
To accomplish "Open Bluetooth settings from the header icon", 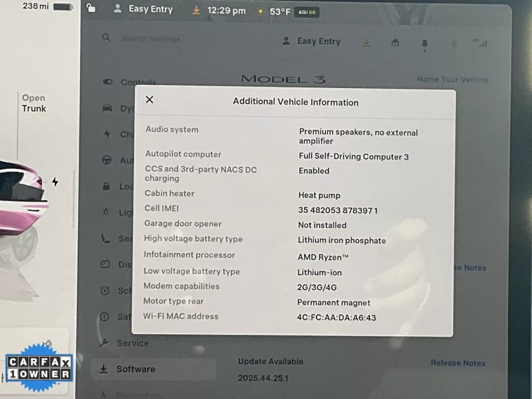I will click(x=453, y=44).
